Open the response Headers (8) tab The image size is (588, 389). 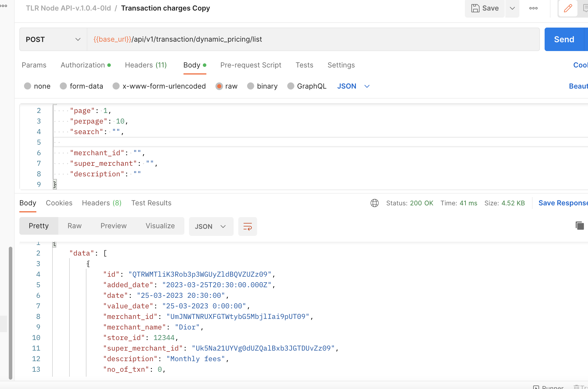102,203
